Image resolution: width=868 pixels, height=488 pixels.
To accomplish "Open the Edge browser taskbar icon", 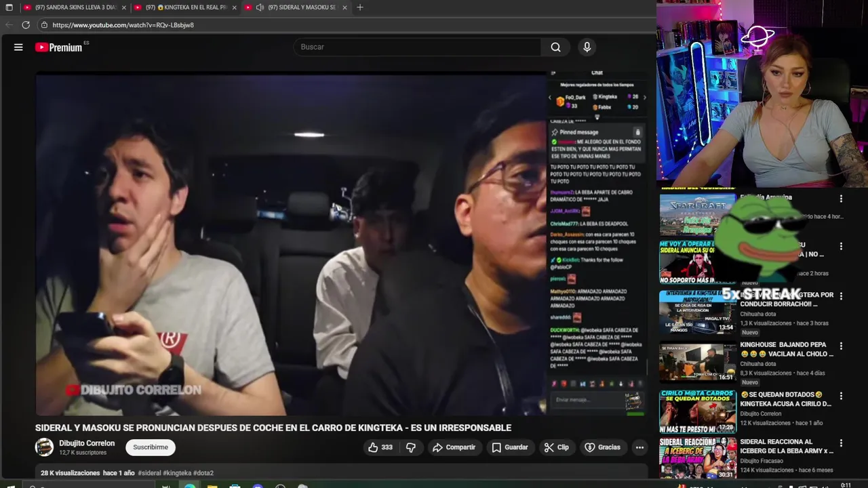I will (190, 485).
